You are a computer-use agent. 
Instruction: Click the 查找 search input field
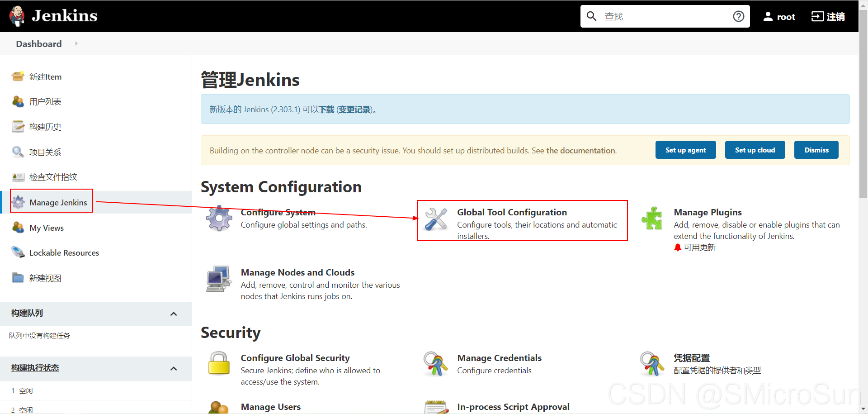click(665, 16)
